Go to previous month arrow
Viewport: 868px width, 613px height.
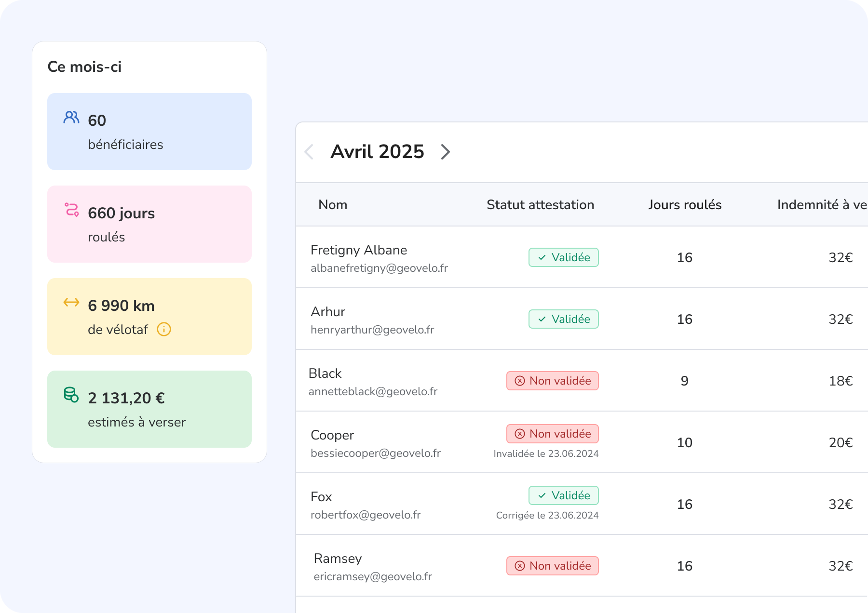tap(309, 152)
